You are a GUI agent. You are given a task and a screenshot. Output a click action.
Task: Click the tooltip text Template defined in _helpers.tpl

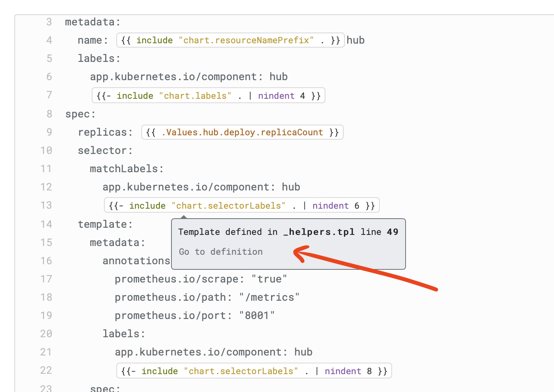click(x=266, y=232)
